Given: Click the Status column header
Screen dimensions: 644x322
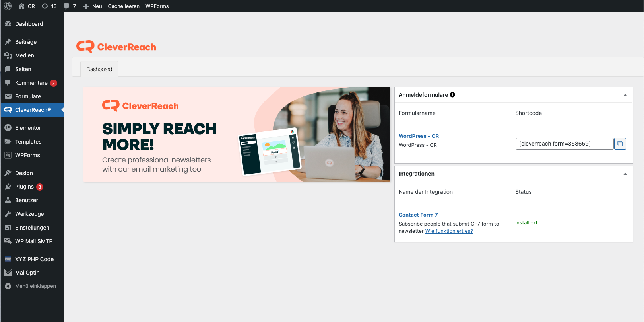Looking at the screenshot, I should click(523, 192).
